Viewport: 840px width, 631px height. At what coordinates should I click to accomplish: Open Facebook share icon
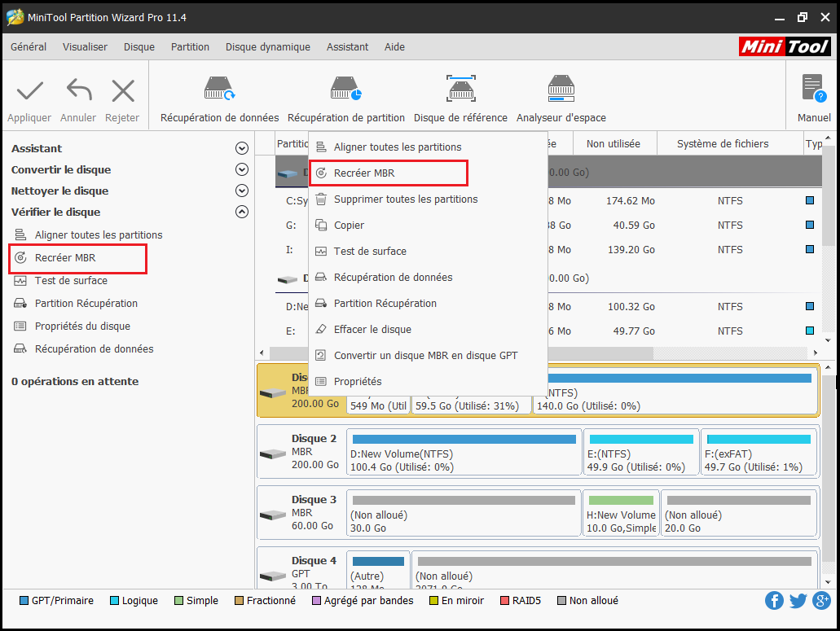tap(773, 601)
